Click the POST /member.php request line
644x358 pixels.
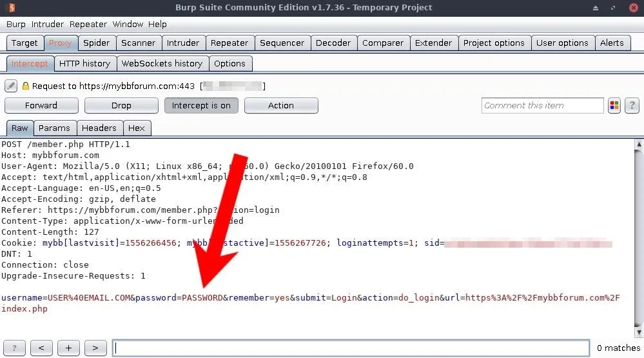[x=66, y=144]
